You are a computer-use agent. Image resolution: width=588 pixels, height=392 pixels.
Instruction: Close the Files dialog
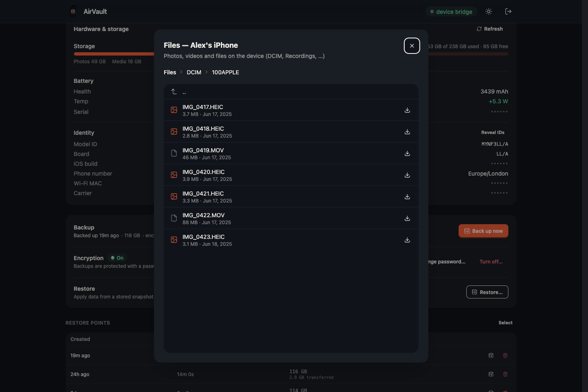tap(412, 46)
